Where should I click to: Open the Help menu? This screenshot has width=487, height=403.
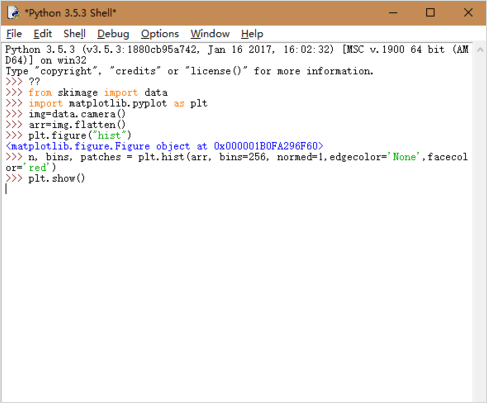coord(252,34)
